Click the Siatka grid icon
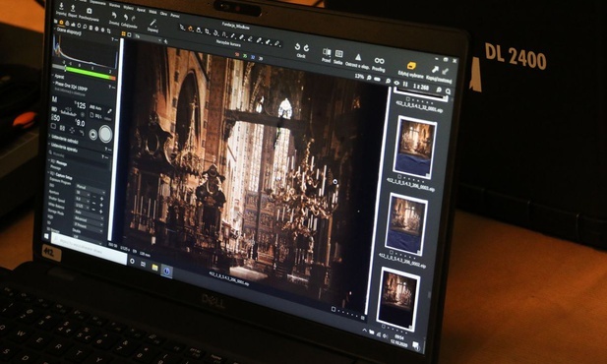This screenshot has width=607, height=364. 339,53
